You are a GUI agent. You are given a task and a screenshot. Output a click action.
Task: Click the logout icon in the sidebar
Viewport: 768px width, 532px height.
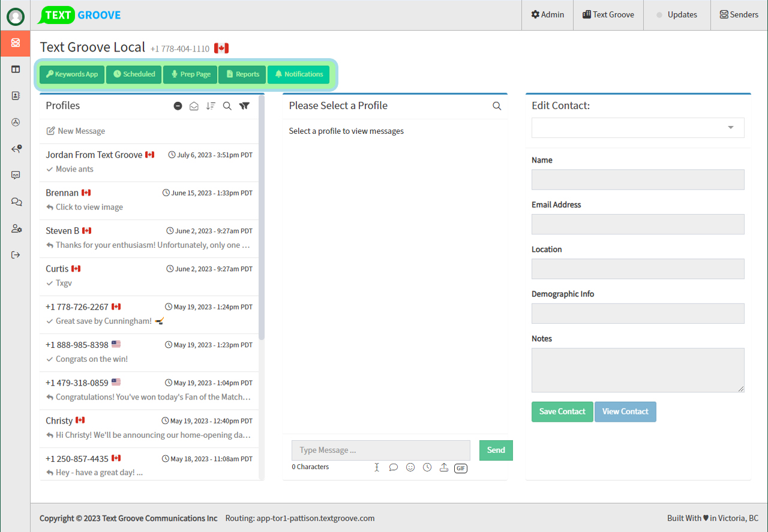pos(16,255)
